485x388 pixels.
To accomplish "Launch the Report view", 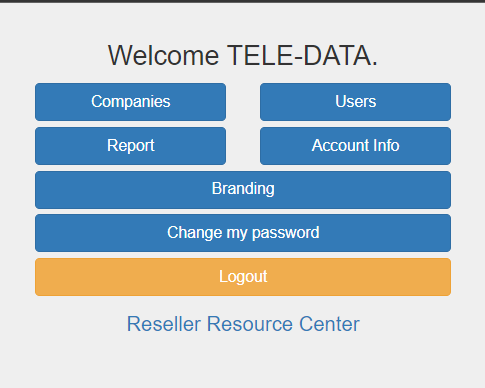I will pos(130,146).
